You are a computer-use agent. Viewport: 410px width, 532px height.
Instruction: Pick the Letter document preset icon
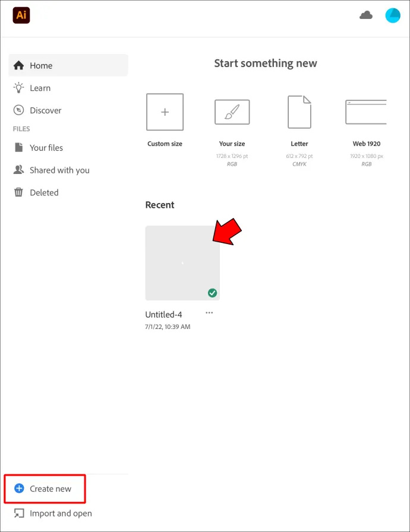(299, 112)
